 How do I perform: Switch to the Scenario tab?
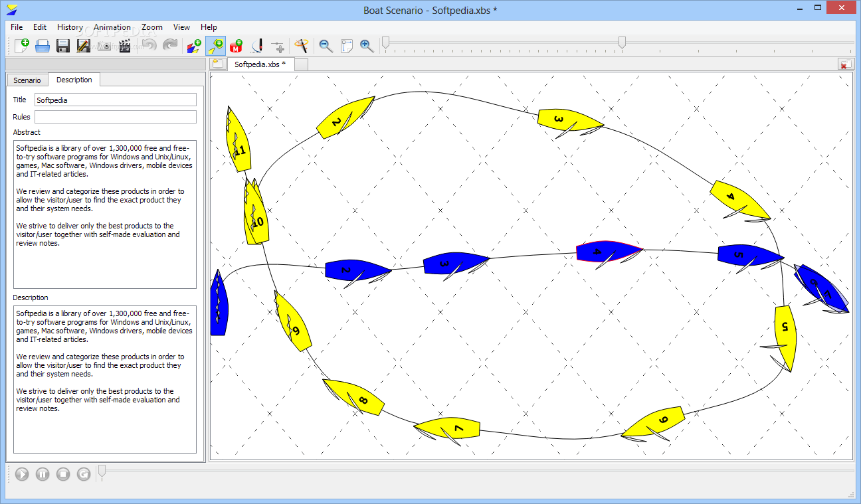tap(27, 80)
